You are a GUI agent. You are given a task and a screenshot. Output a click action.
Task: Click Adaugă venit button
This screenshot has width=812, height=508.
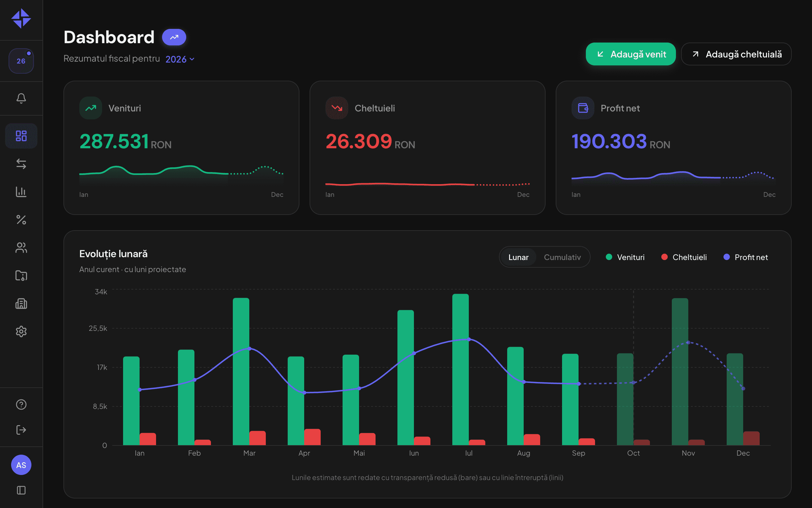click(x=631, y=54)
